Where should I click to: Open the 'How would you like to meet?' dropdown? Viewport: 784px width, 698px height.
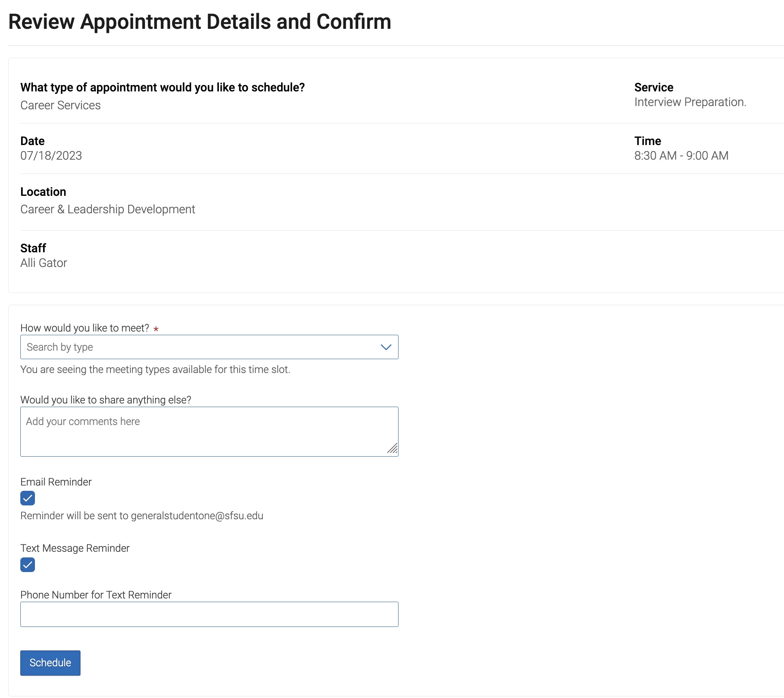tap(209, 347)
